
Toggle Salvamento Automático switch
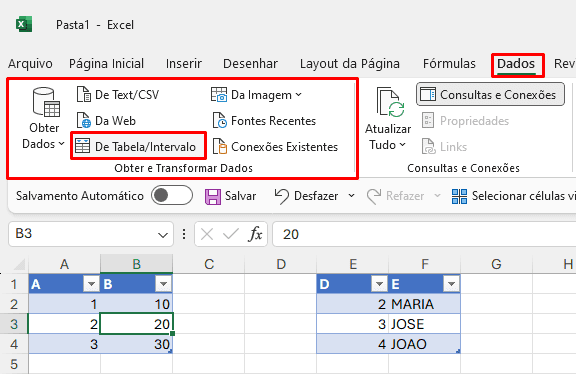click(172, 195)
